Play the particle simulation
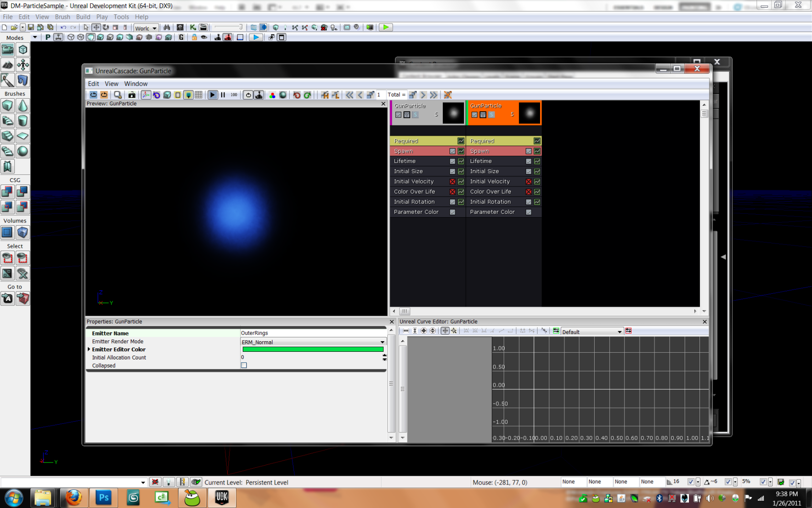Viewport: 812px width, 508px height. point(213,95)
